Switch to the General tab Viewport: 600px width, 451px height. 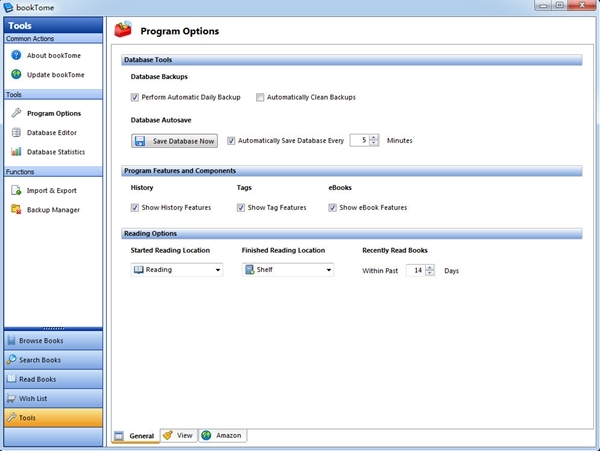point(135,436)
